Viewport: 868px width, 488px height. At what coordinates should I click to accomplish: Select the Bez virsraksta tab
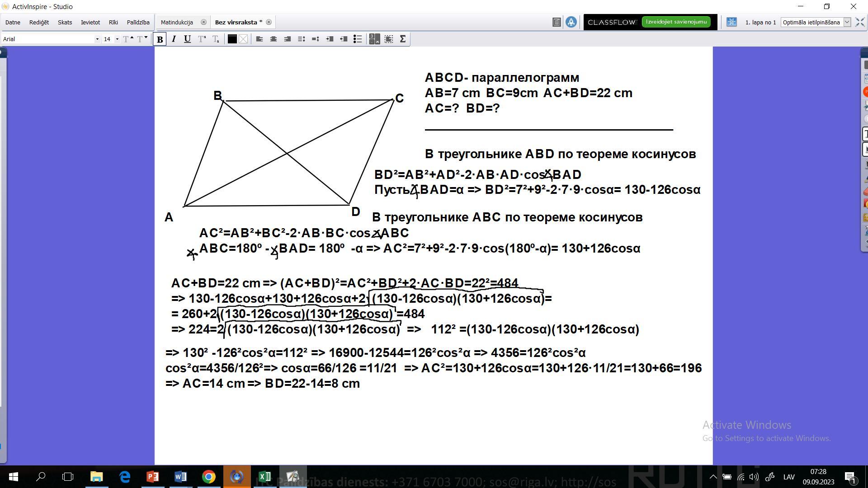238,22
